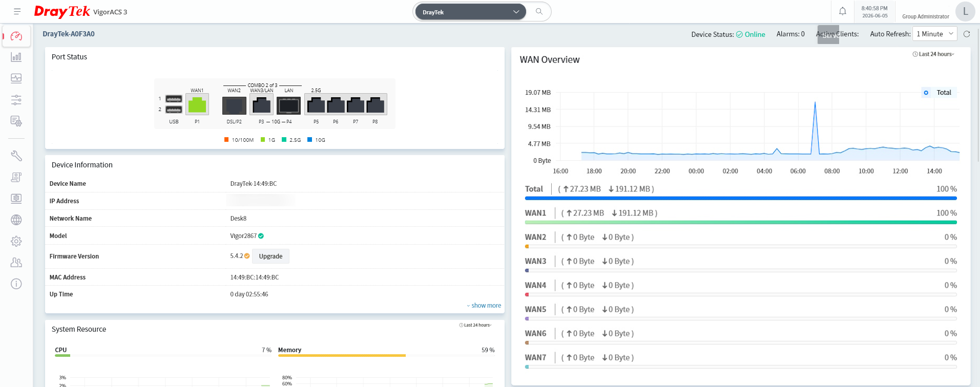Click the Memory usage bar
Image resolution: width=980 pixels, height=387 pixels.
[x=386, y=355]
